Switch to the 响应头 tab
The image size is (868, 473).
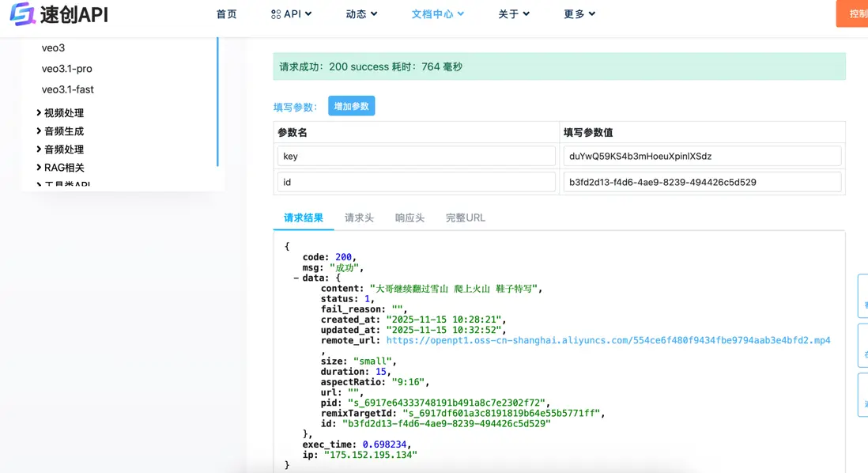(409, 218)
